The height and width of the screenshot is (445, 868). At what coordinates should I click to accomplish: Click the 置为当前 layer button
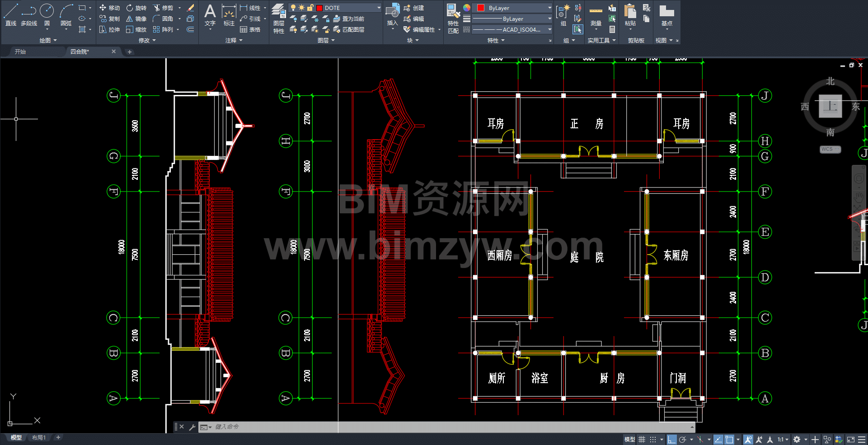[x=348, y=19]
